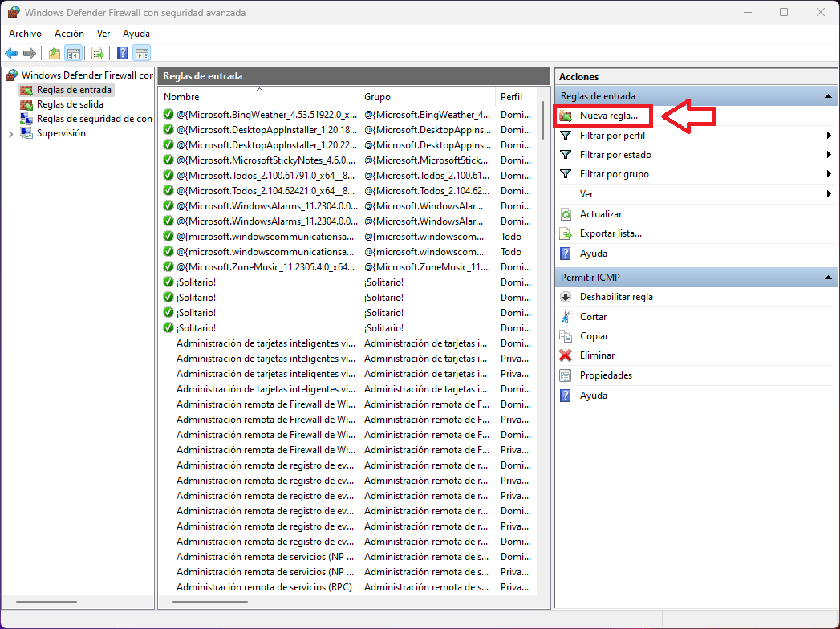Image resolution: width=840 pixels, height=629 pixels.
Task: Click the Exportar lista icon in Acciones
Action: coord(566,233)
